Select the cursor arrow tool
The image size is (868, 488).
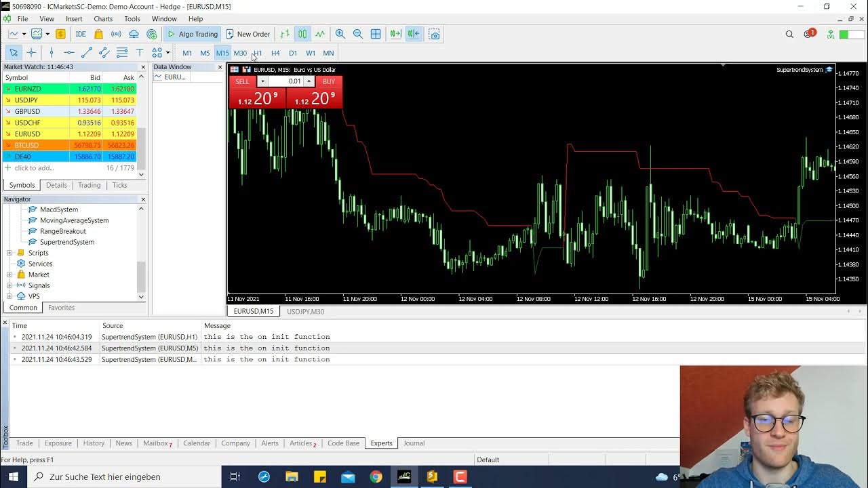pos(14,53)
